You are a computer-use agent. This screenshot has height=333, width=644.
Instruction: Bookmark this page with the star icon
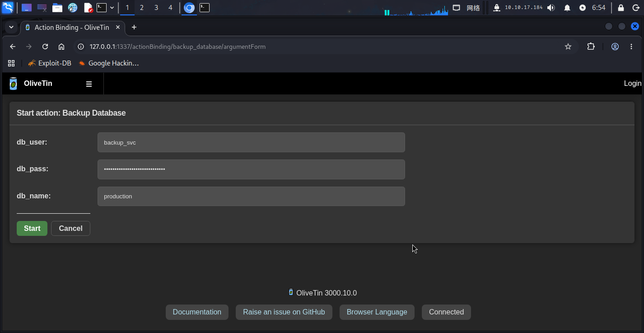tap(568, 47)
